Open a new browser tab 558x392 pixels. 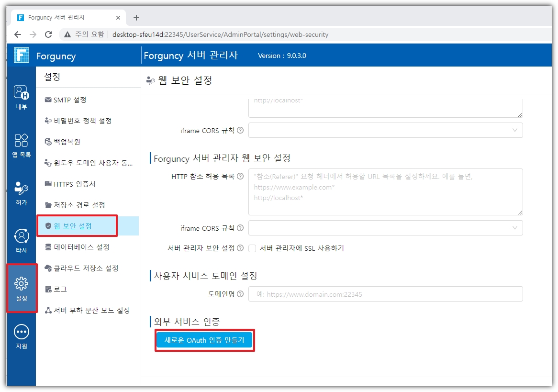[136, 18]
